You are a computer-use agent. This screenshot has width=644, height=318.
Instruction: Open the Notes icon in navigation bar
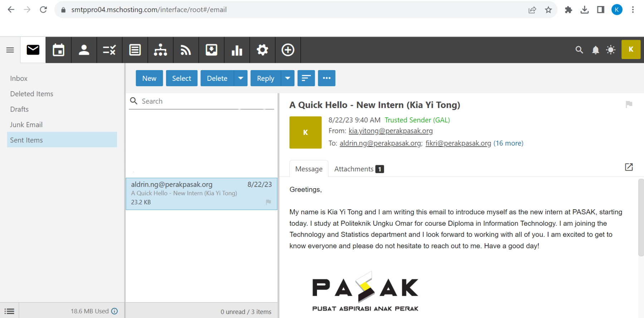click(x=135, y=50)
